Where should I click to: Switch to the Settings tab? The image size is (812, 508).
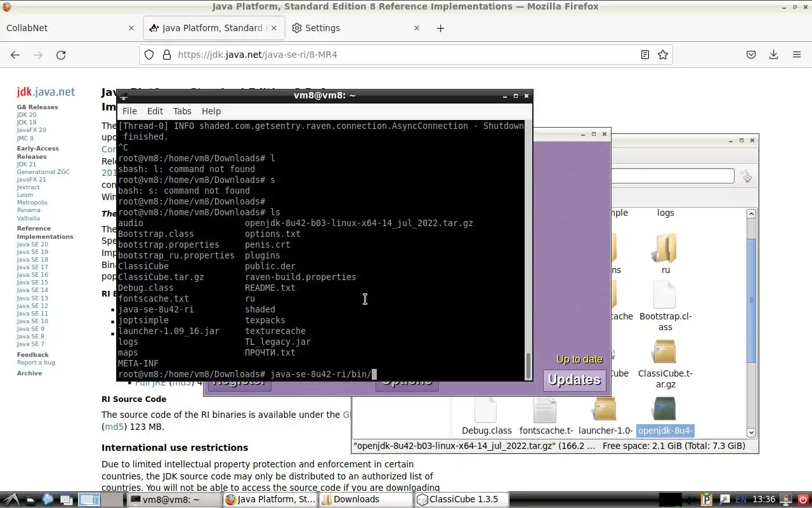coord(357,28)
